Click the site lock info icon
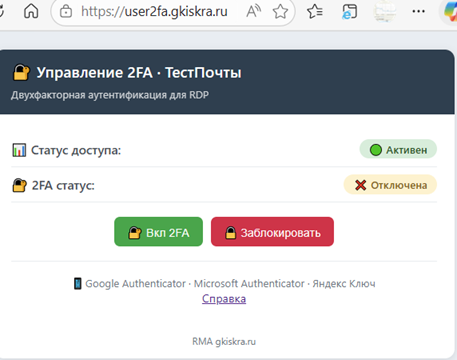The width and height of the screenshot is (457, 360). pos(66,12)
